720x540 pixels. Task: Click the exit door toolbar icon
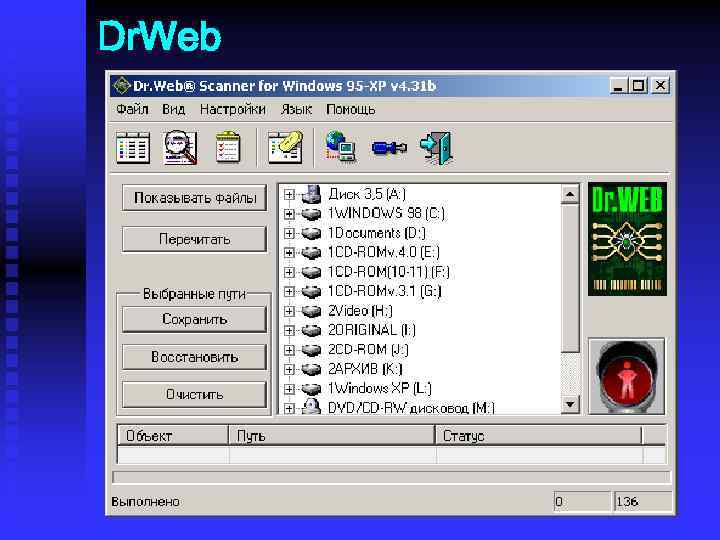[x=437, y=147]
